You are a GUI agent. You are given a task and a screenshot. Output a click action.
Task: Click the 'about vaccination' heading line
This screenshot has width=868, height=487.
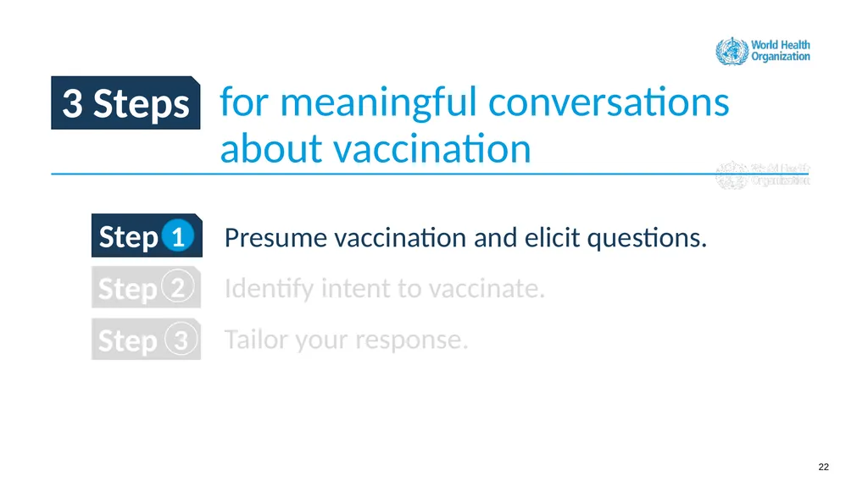pos(376,147)
